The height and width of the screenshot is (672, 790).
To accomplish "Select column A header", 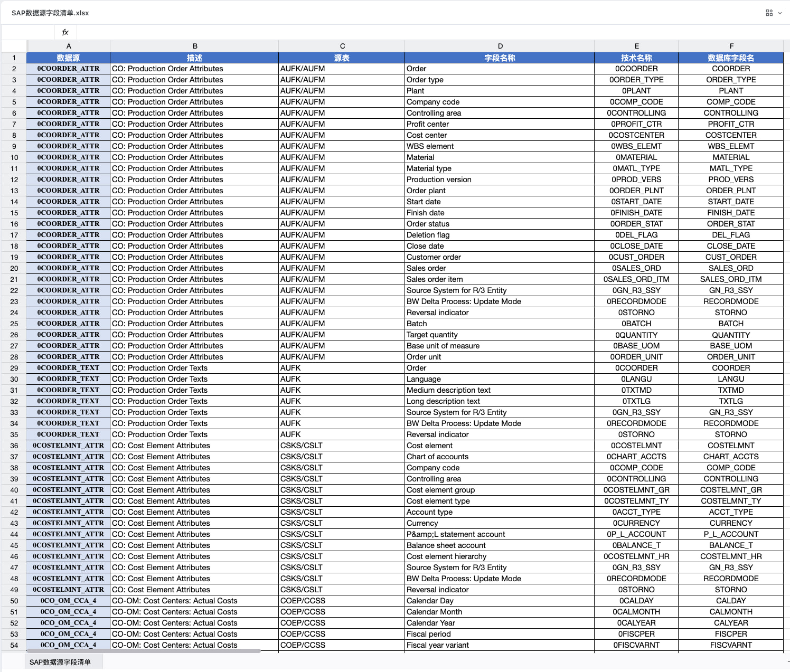I will (x=68, y=46).
